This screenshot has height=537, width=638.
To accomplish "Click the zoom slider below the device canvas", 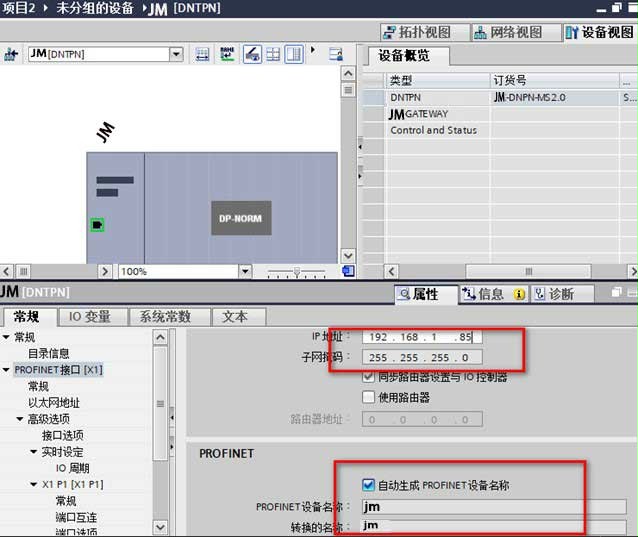I will [x=296, y=271].
